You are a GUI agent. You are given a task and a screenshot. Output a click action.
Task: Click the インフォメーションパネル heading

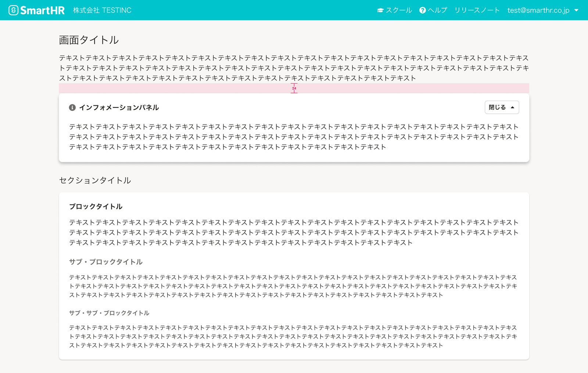(x=119, y=108)
